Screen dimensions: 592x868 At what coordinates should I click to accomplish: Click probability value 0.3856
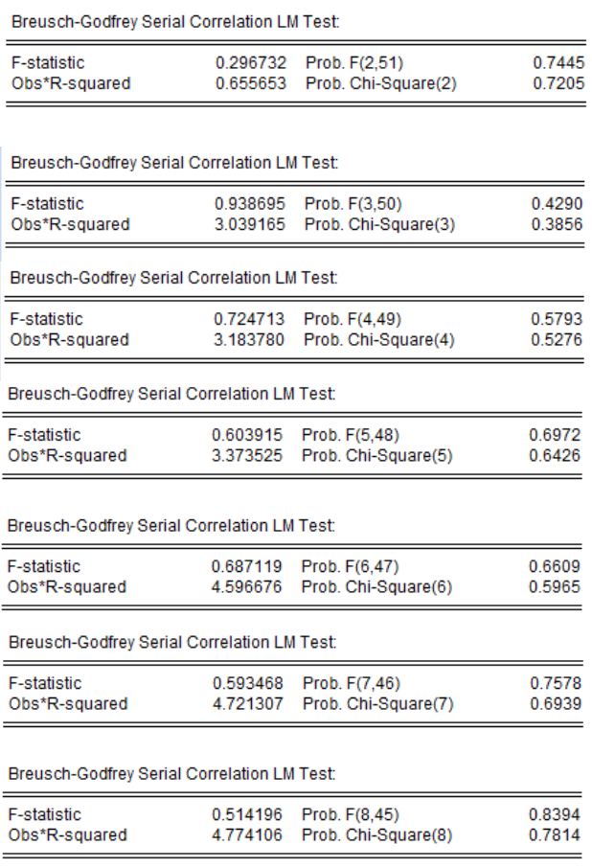point(557,225)
